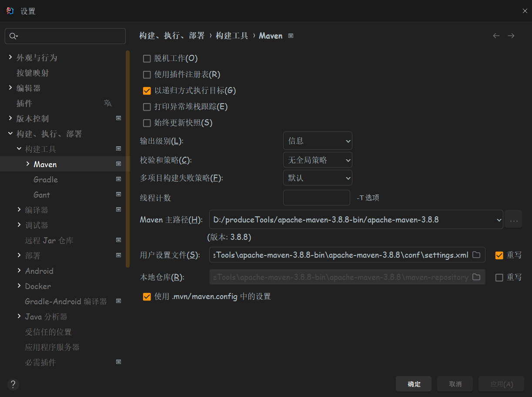
Task: Click folder icon in 本地仓库 field
Action: click(x=476, y=277)
